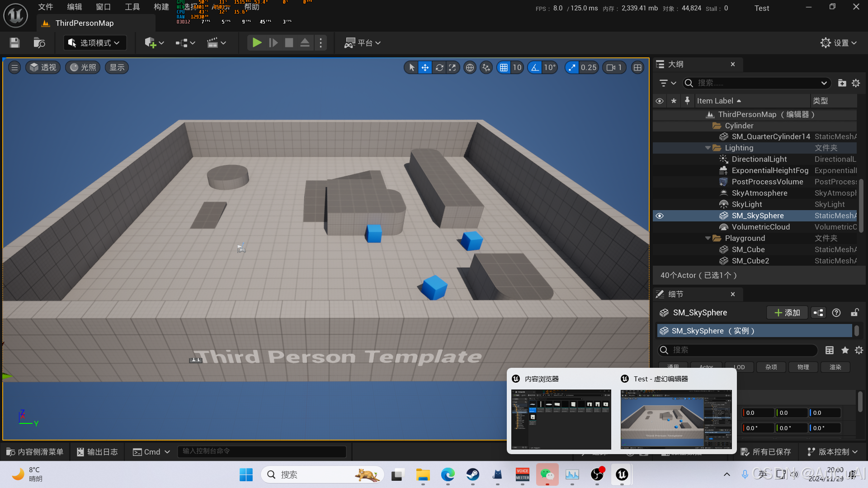Click the Save current level icon
Image resolution: width=868 pixels, height=488 pixels.
[x=14, y=43]
